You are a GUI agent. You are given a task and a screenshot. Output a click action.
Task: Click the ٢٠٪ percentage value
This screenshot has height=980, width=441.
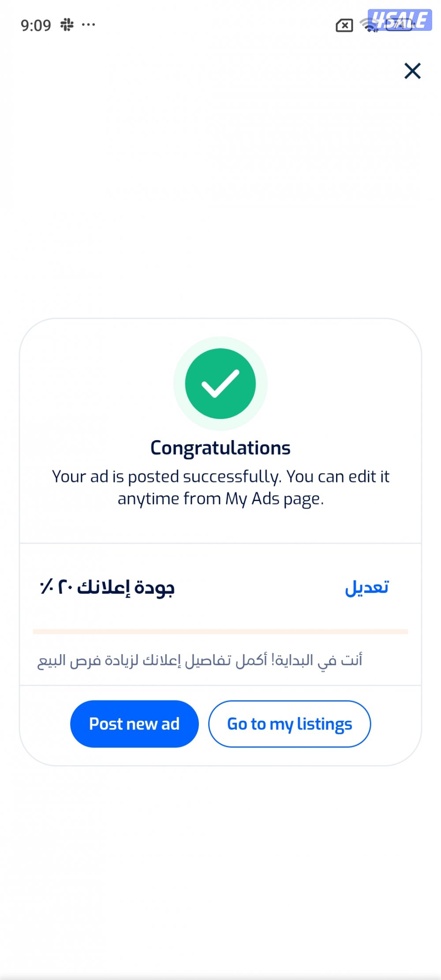pos(56,587)
